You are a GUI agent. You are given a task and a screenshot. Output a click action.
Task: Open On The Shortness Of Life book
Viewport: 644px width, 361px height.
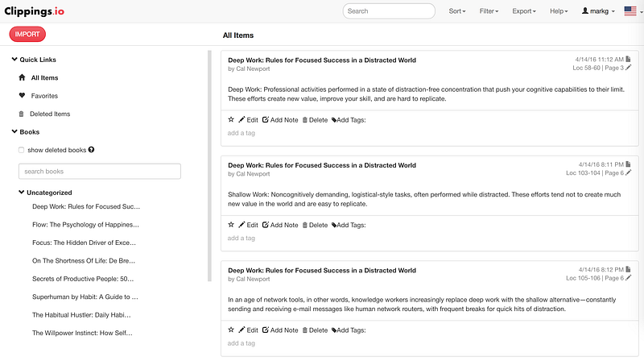pos(84,260)
